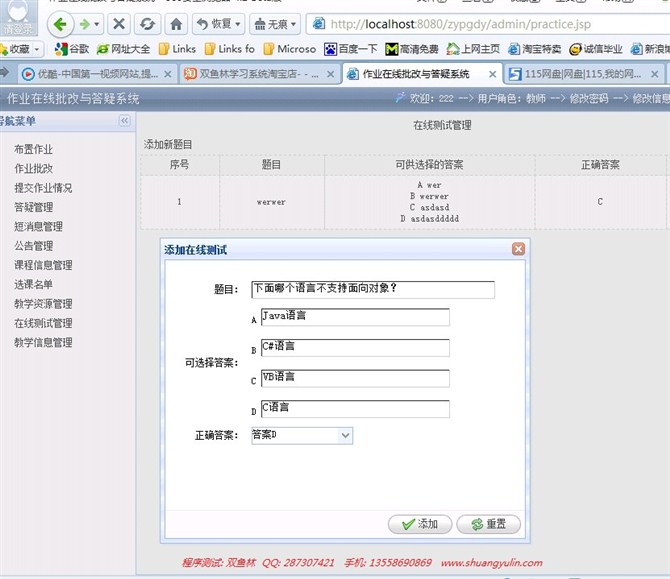The width and height of the screenshot is (670, 579).
Task: Open the Microso bookmark folder
Action: click(x=290, y=49)
